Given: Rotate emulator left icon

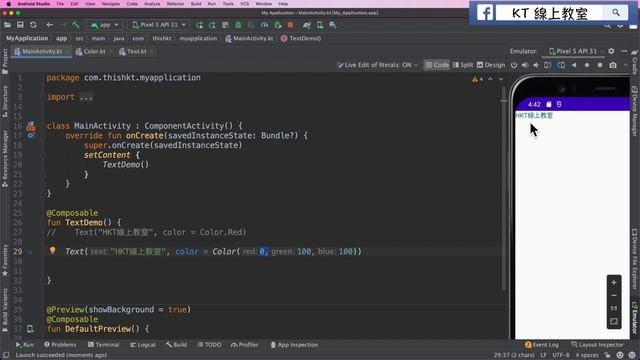Looking at the screenshot, I should click(548, 65).
